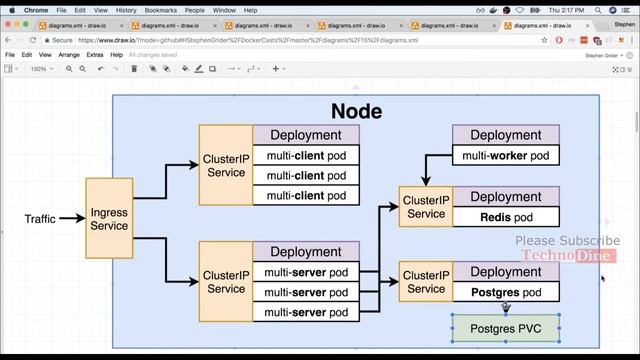The width and height of the screenshot is (640, 360).
Task: Send selection to back icon
Action: pyautogui.click(x=167, y=69)
